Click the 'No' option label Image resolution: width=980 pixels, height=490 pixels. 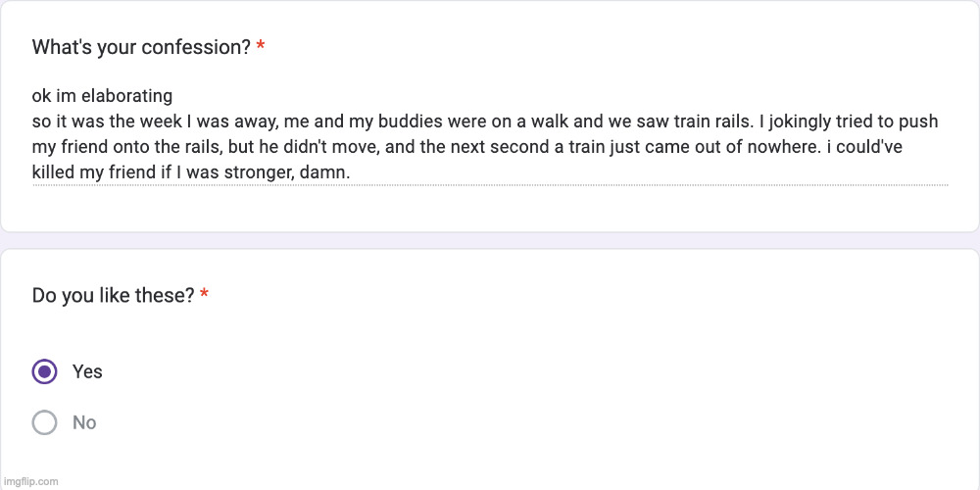click(x=84, y=422)
